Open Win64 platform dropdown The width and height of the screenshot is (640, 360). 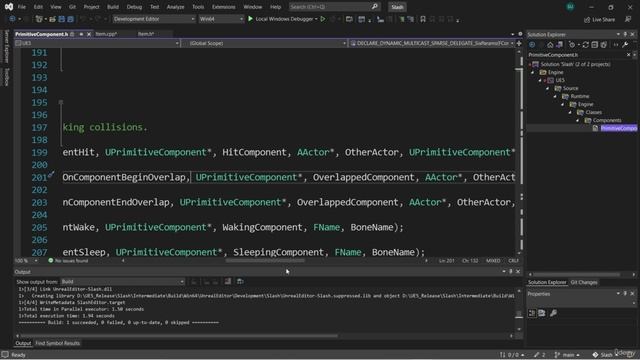tap(221, 19)
